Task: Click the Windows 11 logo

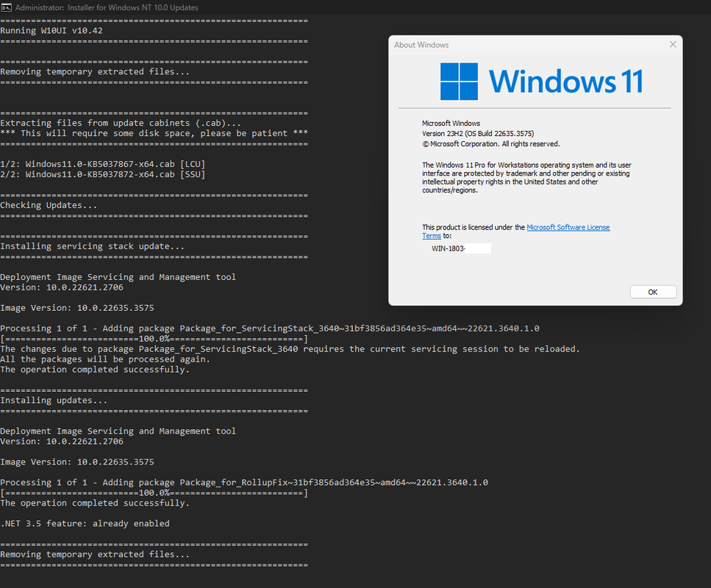Action: coord(541,81)
